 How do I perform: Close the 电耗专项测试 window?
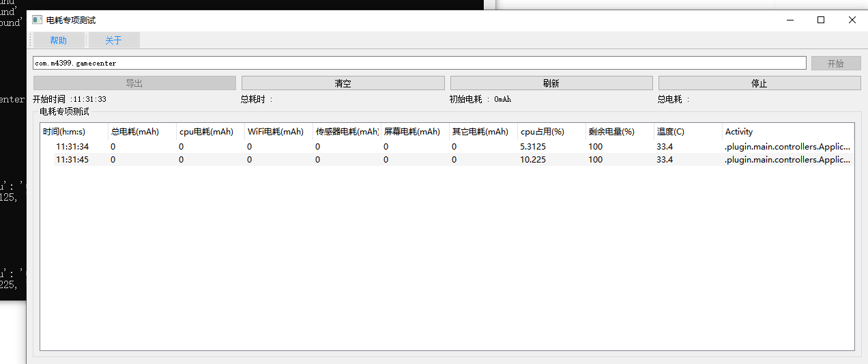[852, 20]
